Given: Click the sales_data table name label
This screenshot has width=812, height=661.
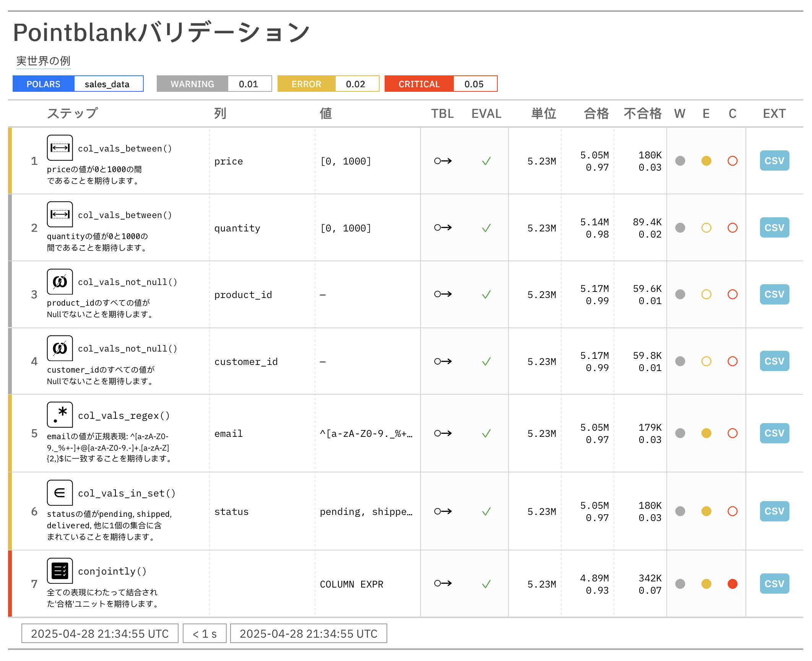Looking at the screenshot, I should coord(107,84).
